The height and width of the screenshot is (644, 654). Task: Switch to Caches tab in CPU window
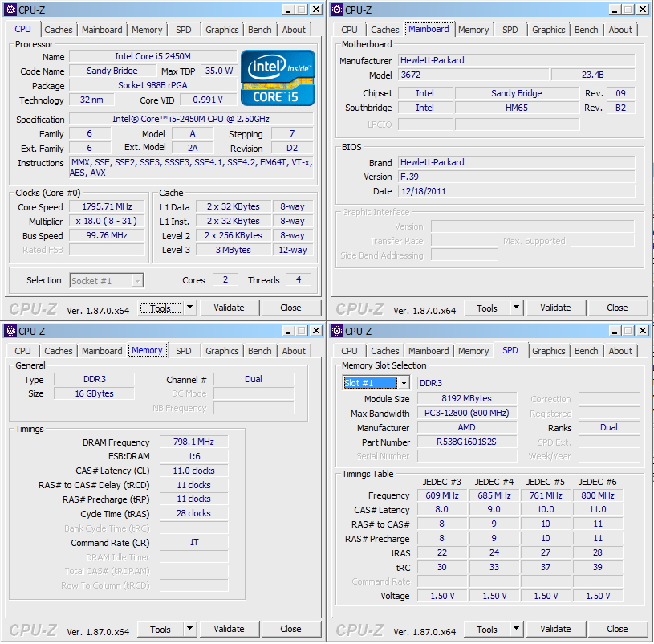click(x=58, y=30)
